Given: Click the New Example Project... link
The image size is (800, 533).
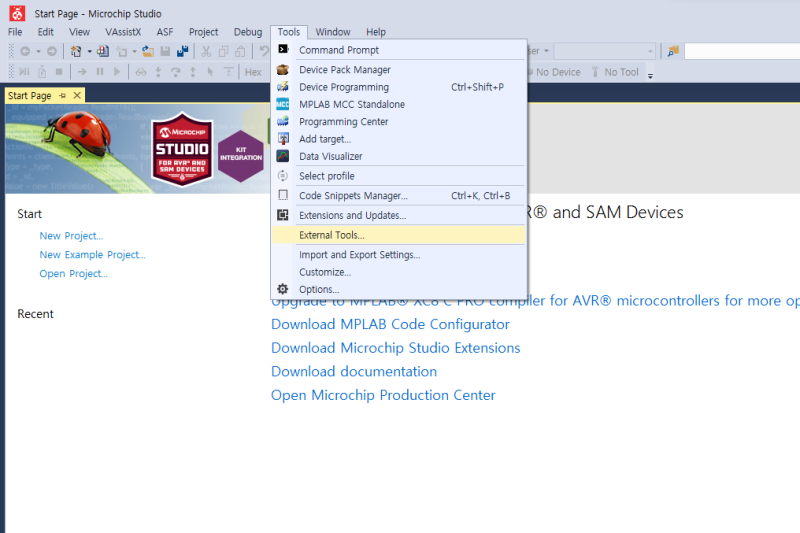Looking at the screenshot, I should click(x=92, y=255).
